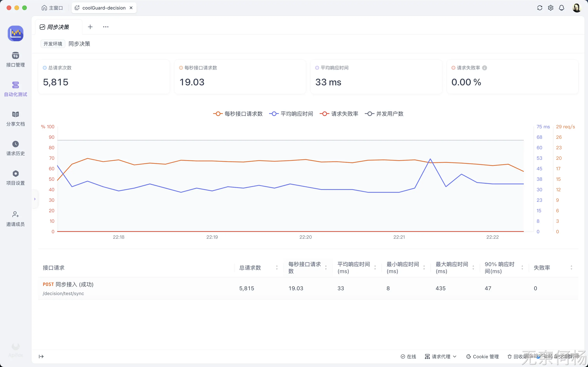Screen dimensions: 588x367
Task: Click the refresh icon in top bar
Action: (539, 8)
